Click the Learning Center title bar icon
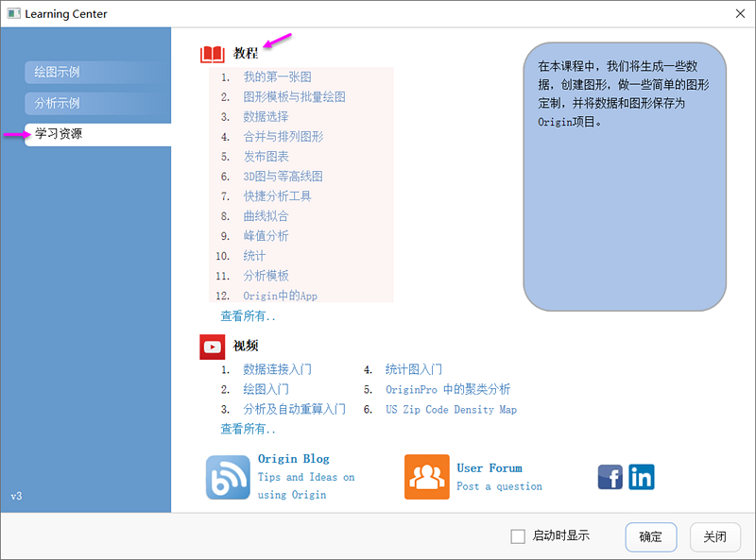Image resolution: width=756 pixels, height=560 pixels. [13, 14]
